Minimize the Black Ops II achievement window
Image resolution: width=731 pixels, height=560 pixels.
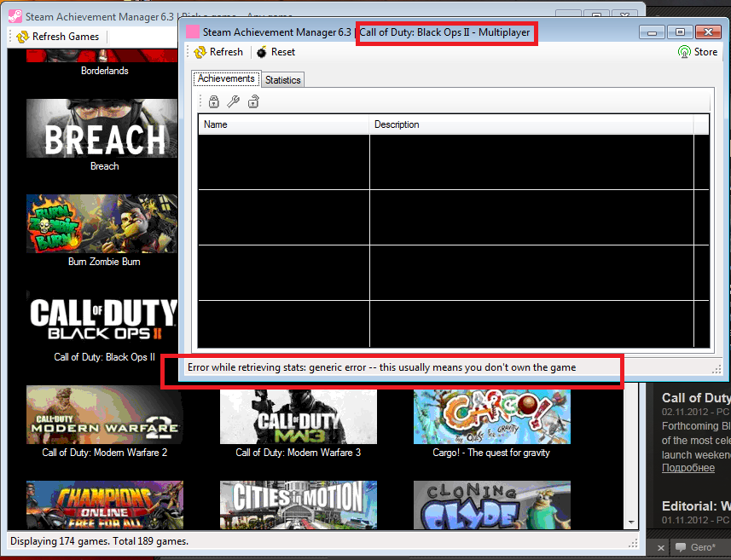tap(652, 32)
